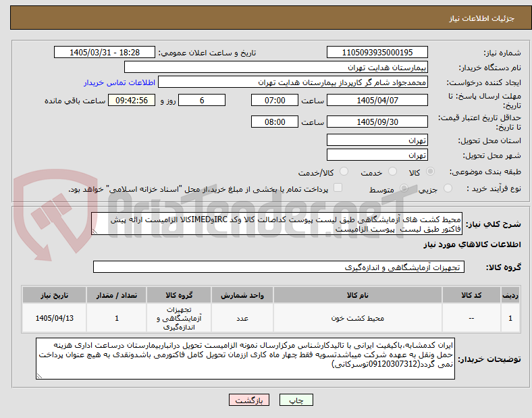532x418 pixels.
Task: Choose the متوسط purchase type radio
Action: pos(404,188)
